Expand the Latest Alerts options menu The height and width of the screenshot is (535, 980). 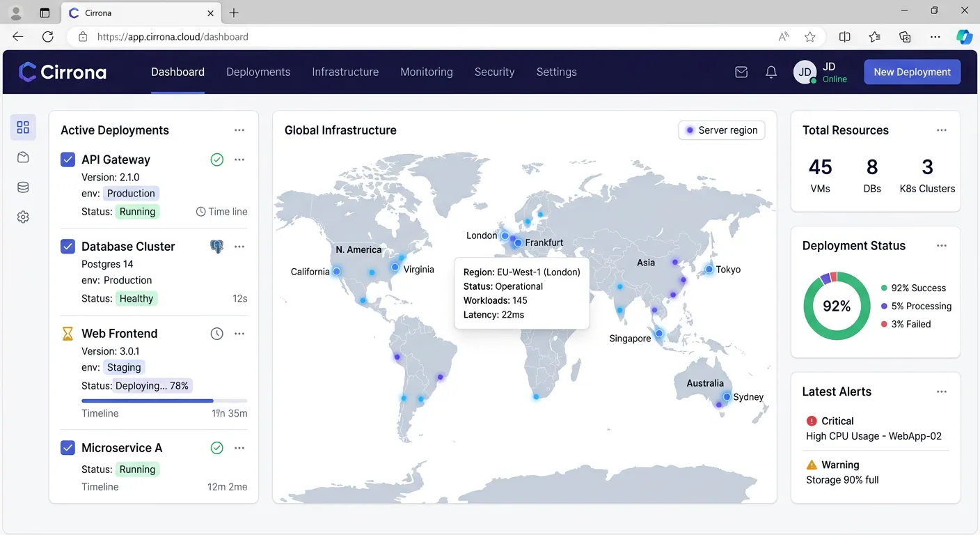coord(942,391)
